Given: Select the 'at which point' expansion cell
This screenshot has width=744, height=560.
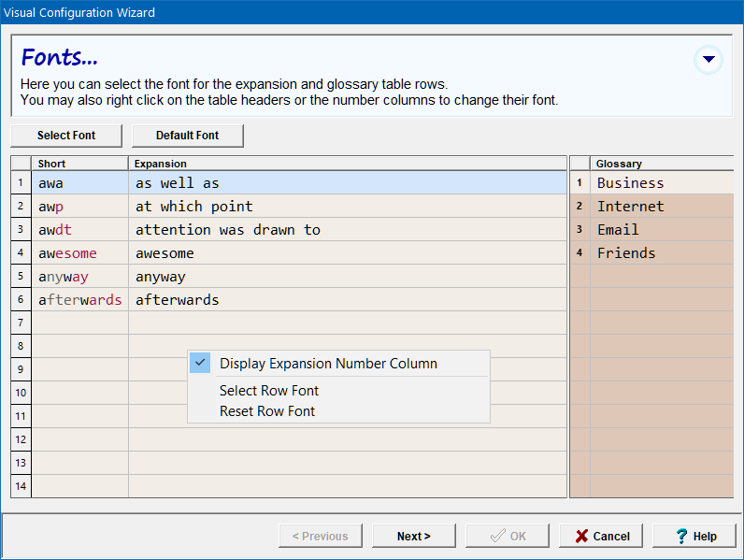Looking at the screenshot, I should (x=347, y=207).
